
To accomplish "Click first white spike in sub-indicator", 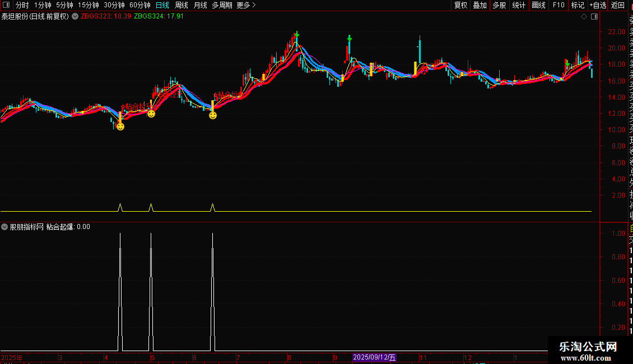I will point(120,292).
